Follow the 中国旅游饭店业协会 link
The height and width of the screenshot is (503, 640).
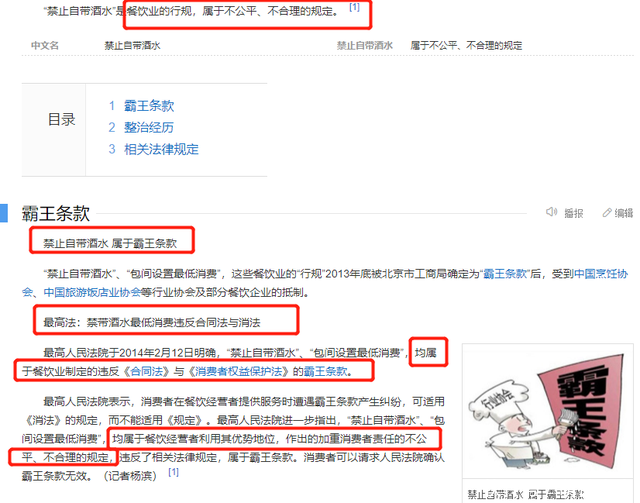coord(92,292)
